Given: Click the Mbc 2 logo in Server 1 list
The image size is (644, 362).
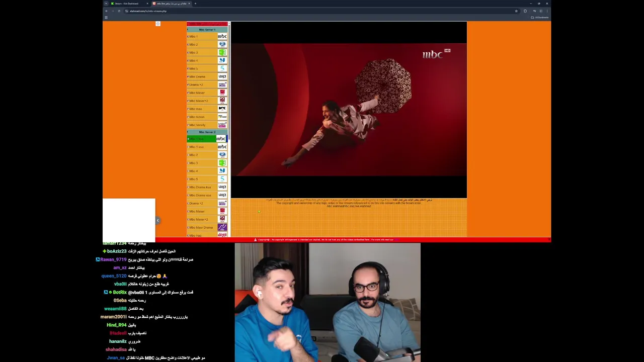Looking at the screenshot, I should [x=222, y=44].
